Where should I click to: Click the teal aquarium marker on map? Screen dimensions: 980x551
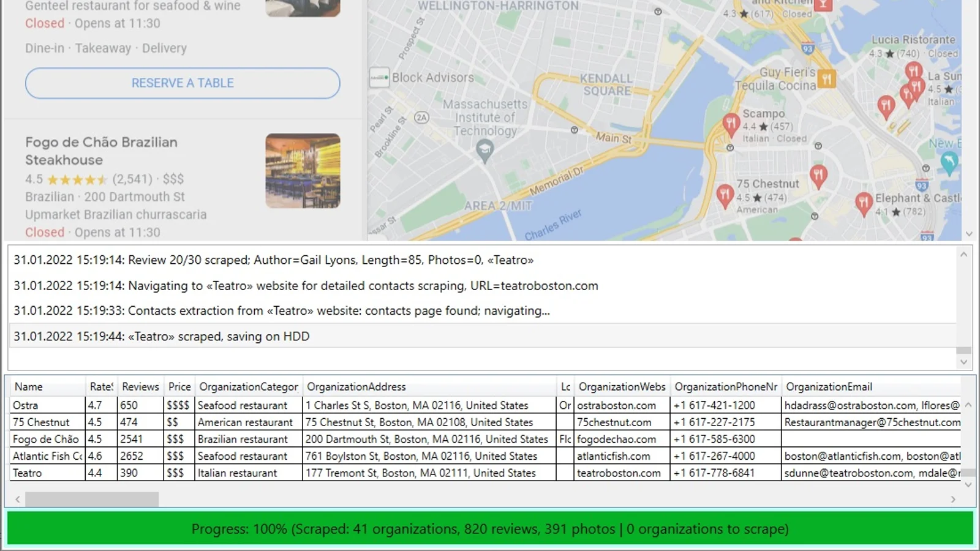pos(949,163)
